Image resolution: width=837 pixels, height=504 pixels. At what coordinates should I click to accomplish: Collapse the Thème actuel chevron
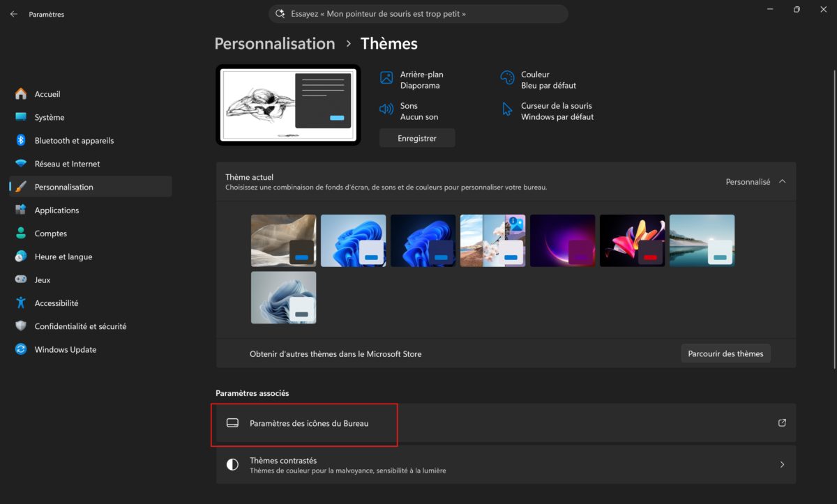click(x=782, y=181)
